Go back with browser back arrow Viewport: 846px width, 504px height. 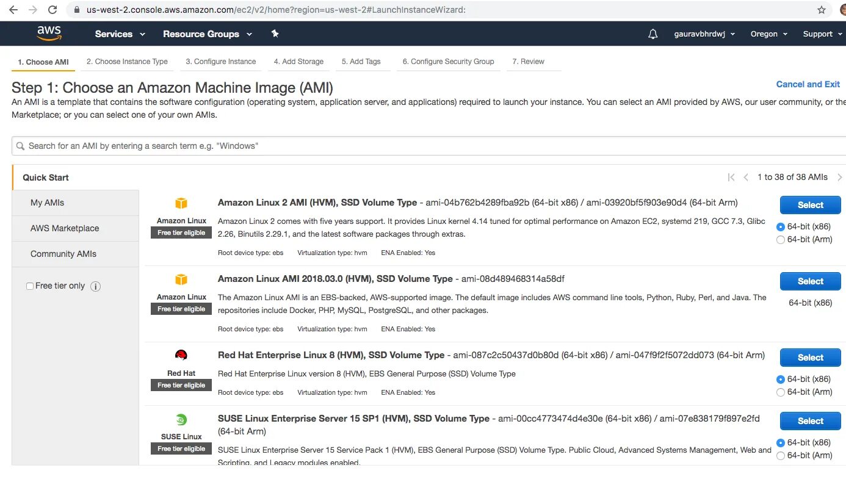(13, 10)
